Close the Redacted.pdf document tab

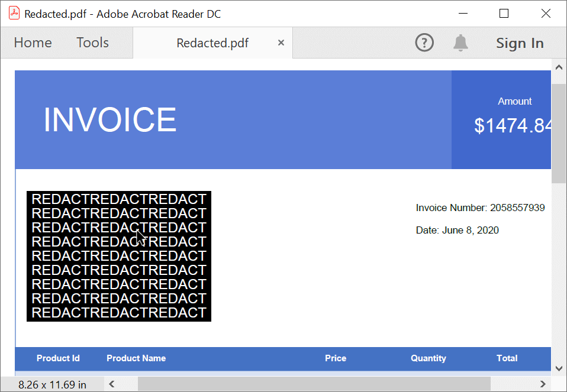(281, 43)
